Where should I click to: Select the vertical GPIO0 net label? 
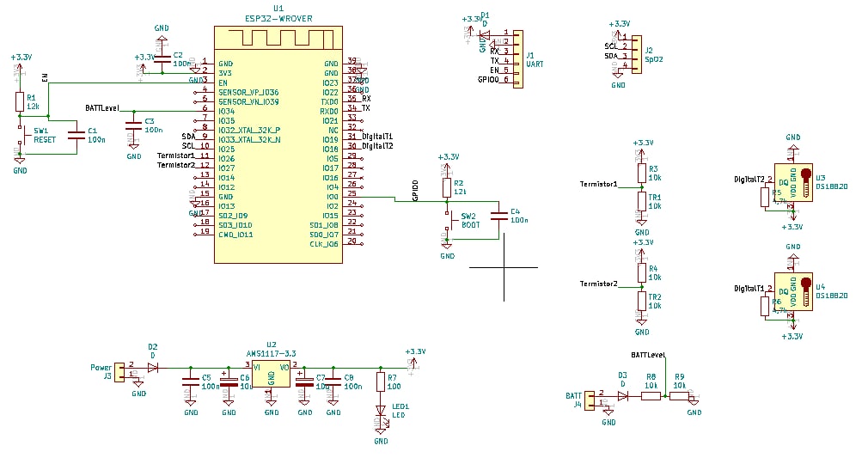coord(415,191)
